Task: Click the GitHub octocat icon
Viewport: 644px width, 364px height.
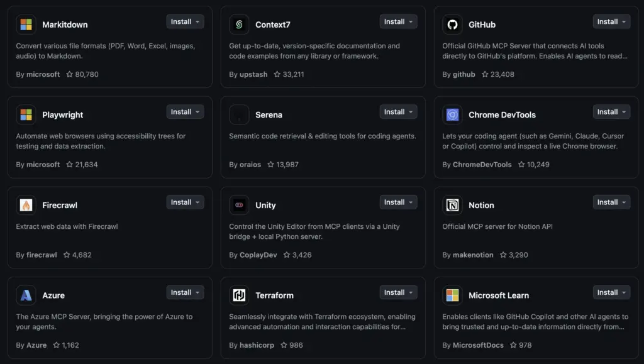Action: point(452,25)
